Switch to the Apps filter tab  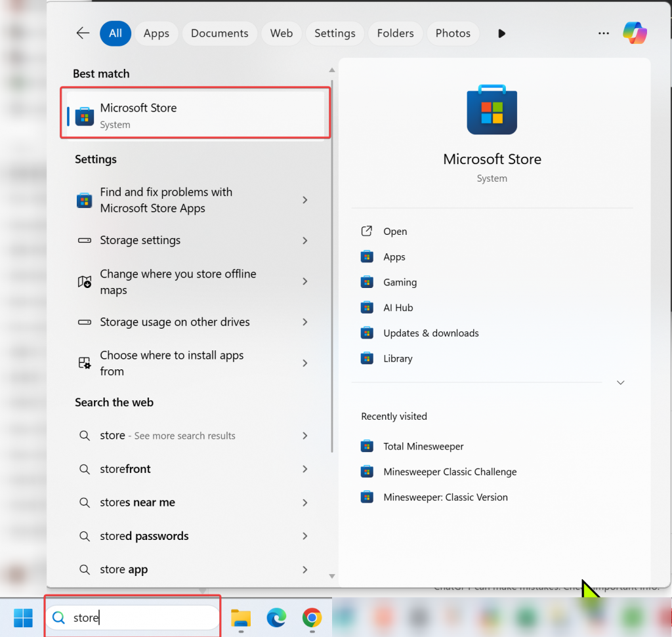click(156, 33)
